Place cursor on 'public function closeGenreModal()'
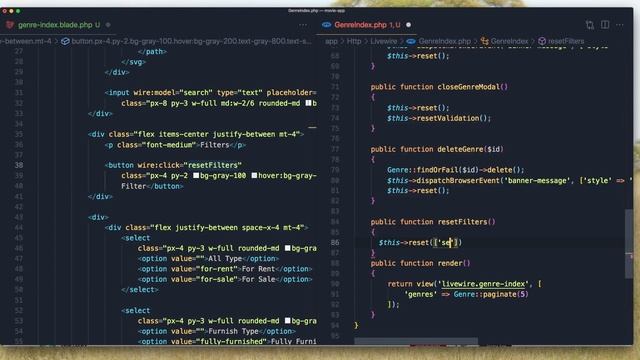The height and width of the screenshot is (360, 640). pyautogui.click(x=439, y=87)
